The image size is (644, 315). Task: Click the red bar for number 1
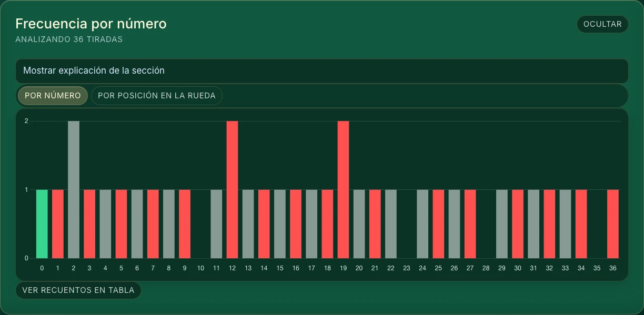pos(58,224)
